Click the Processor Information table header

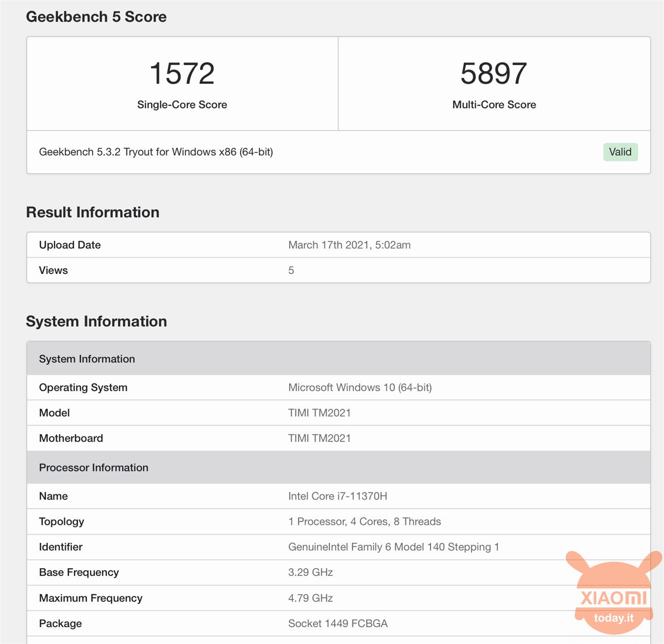click(x=338, y=467)
